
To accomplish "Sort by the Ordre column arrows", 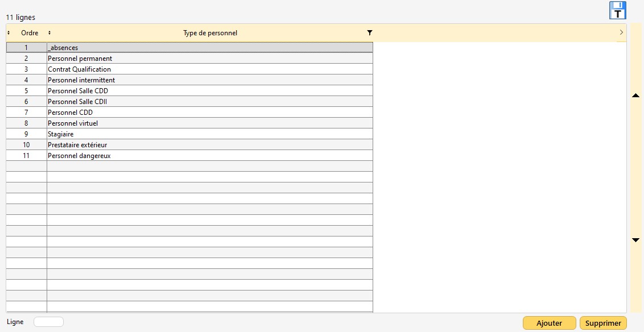I will [9, 33].
